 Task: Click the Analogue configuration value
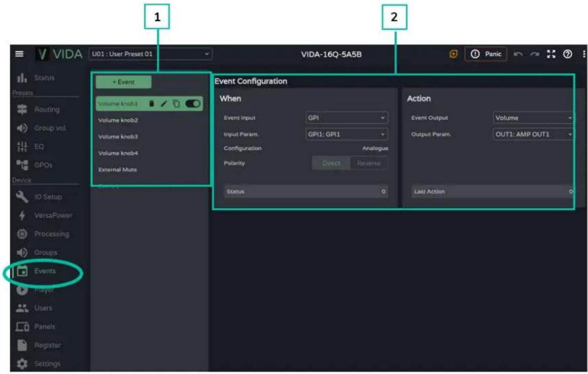click(x=375, y=148)
